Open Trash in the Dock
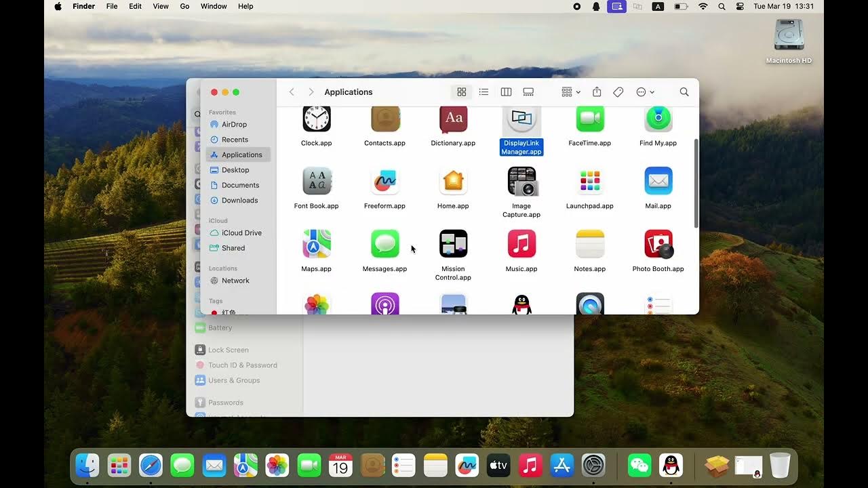The height and width of the screenshot is (488, 868). (780, 466)
